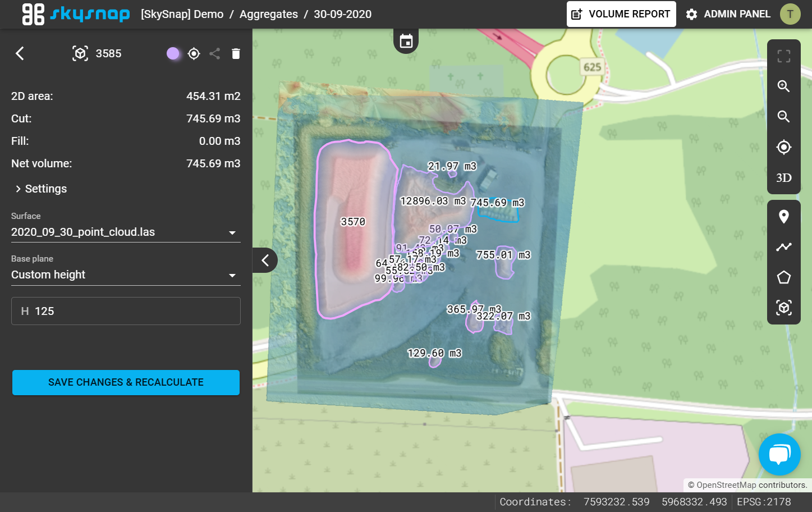Open the chat support bubble

point(779,455)
